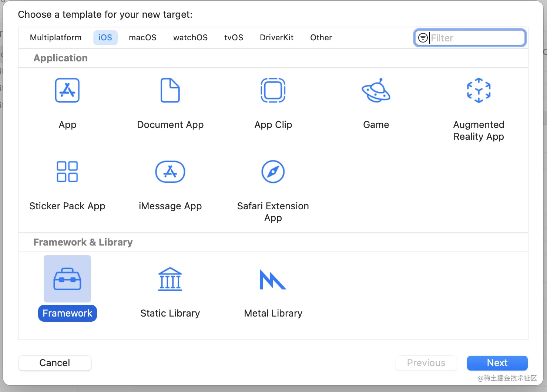
Task: Open the watchOS tab
Action: click(190, 38)
